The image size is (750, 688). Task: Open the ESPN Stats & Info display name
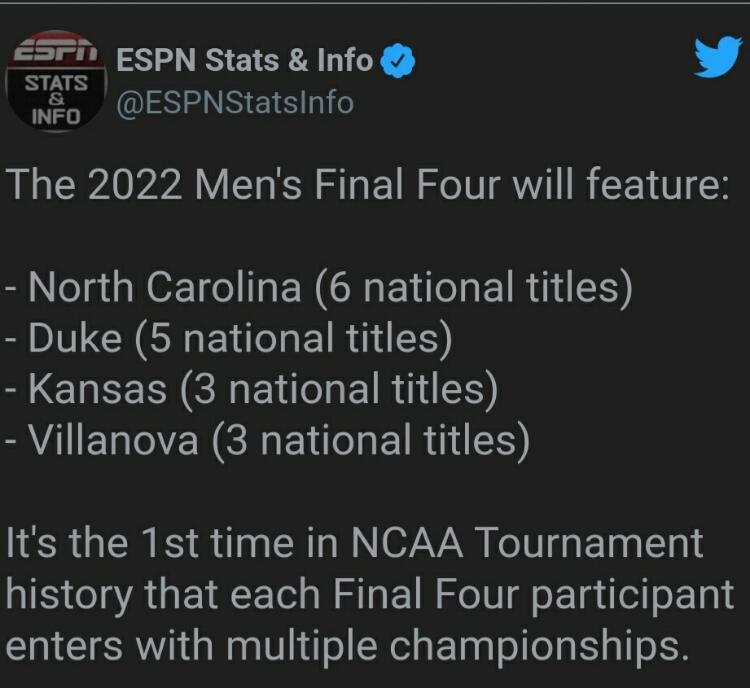pos(245,61)
